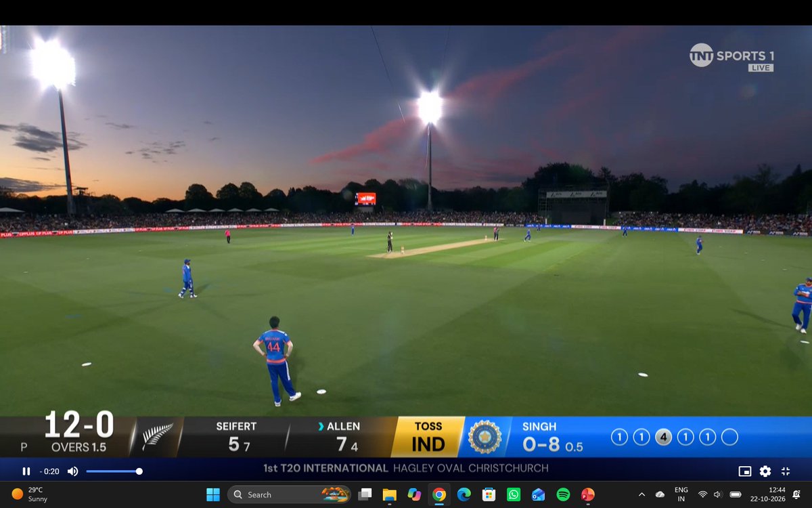Click the system tray speaker icon
The width and height of the screenshot is (812, 508).
pos(718,494)
